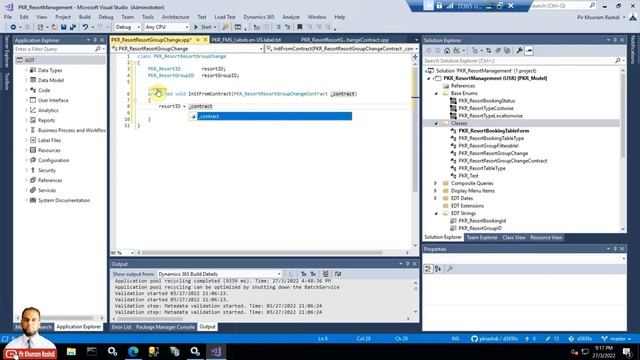This screenshot has height=360, width=640.
Task: Click the Quick Launch search icon
Action: [592, 5]
